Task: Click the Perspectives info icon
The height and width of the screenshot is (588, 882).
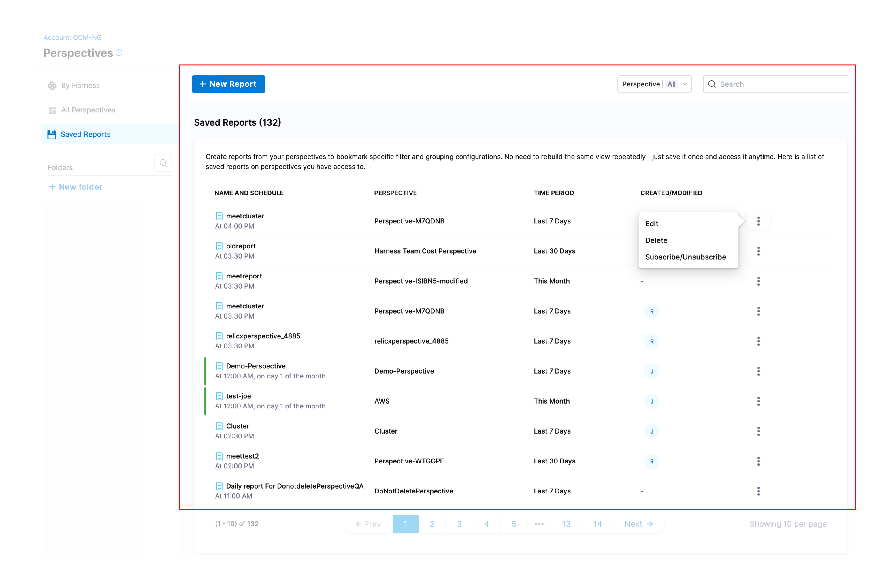Action: 119,52
